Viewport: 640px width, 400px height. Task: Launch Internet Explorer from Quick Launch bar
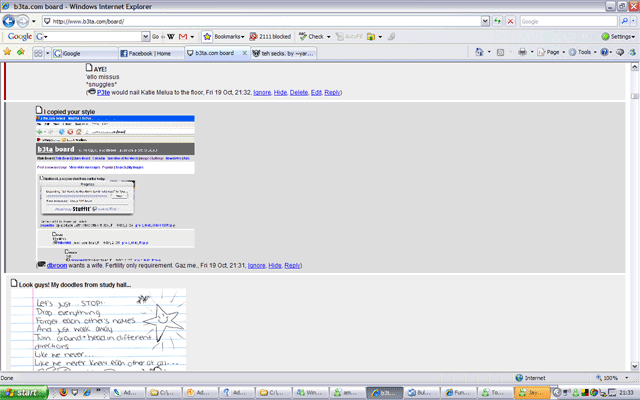pyautogui.click(x=87, y=392)
